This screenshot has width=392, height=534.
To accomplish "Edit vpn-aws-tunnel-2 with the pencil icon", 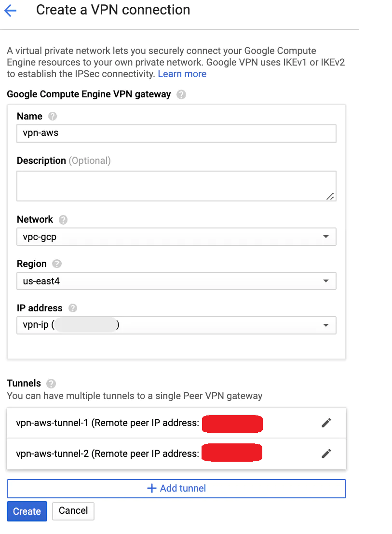I will pyautogui.click(x=326, y=453).
